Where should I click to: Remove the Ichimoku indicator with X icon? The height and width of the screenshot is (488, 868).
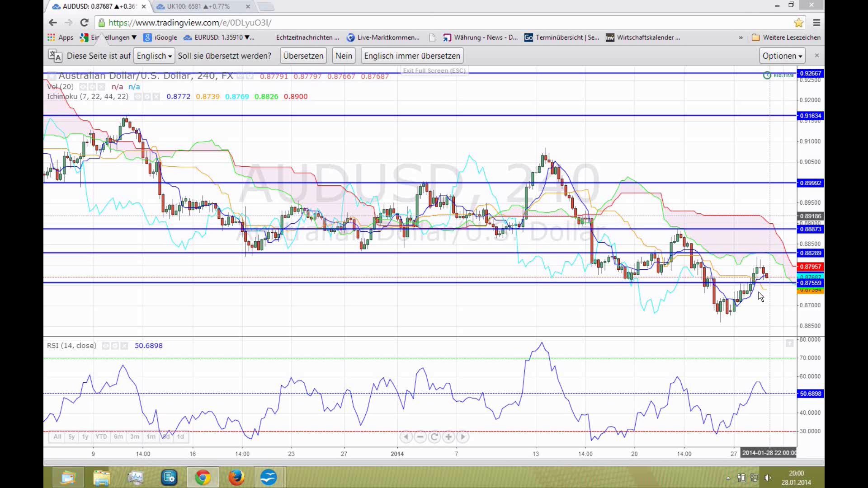[x=156, y=97]
